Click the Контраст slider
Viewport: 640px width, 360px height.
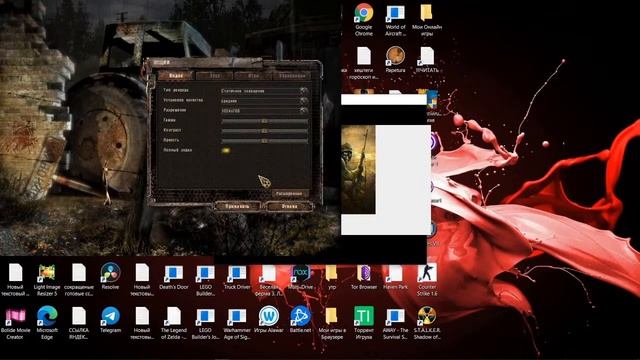click(x=264, y=131)
